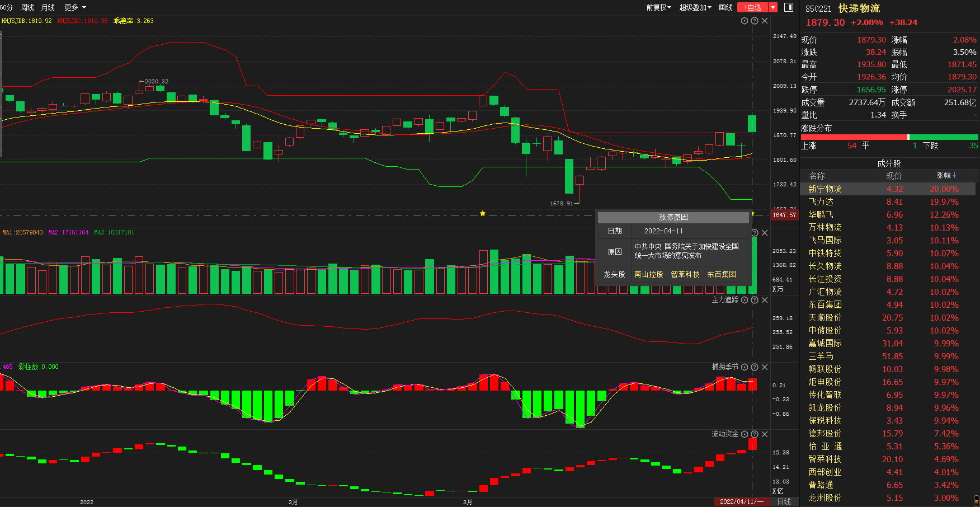Open settings for the 流动资金 indicator
Viewport: 980px width, 507px height.
click(745, 434)
